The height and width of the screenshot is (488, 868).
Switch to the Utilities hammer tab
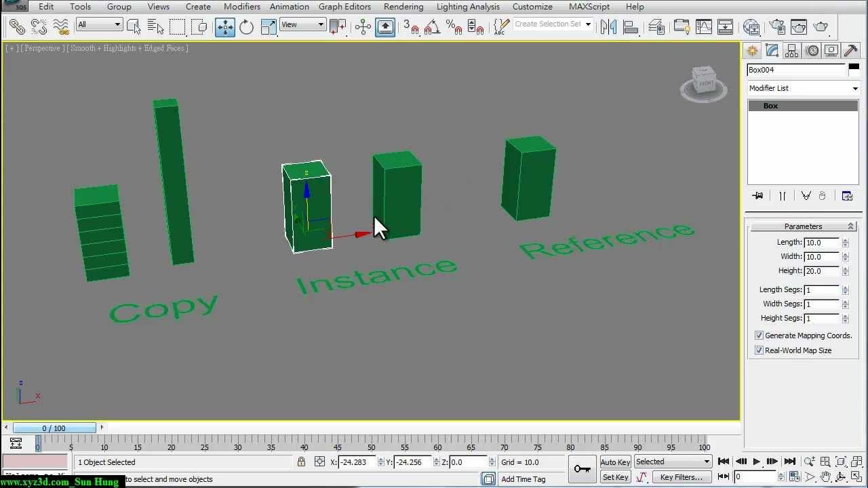point(851,51)
